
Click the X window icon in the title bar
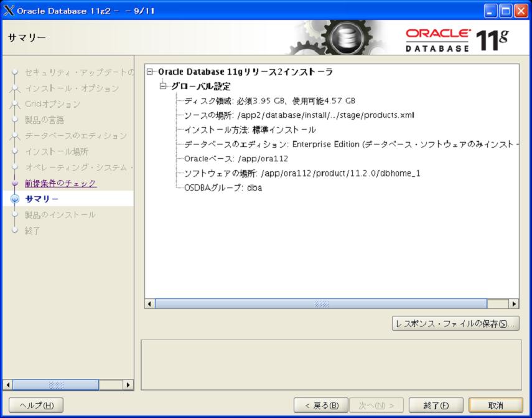9,11
